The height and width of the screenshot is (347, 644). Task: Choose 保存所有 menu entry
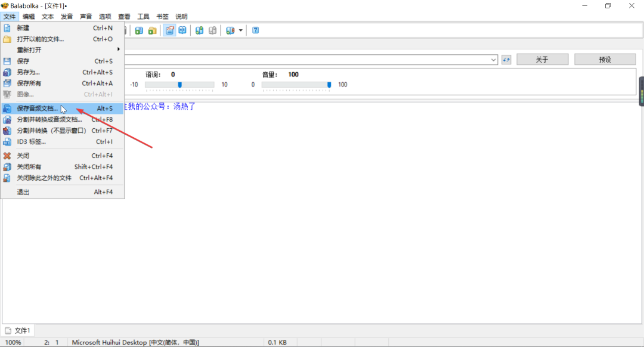coord(63,83)
